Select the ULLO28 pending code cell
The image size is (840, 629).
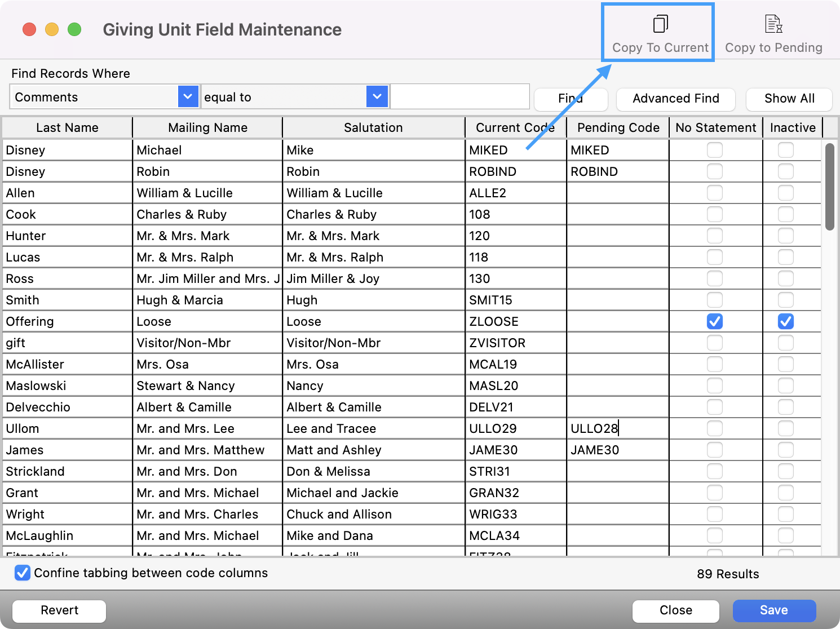(617, 428)
